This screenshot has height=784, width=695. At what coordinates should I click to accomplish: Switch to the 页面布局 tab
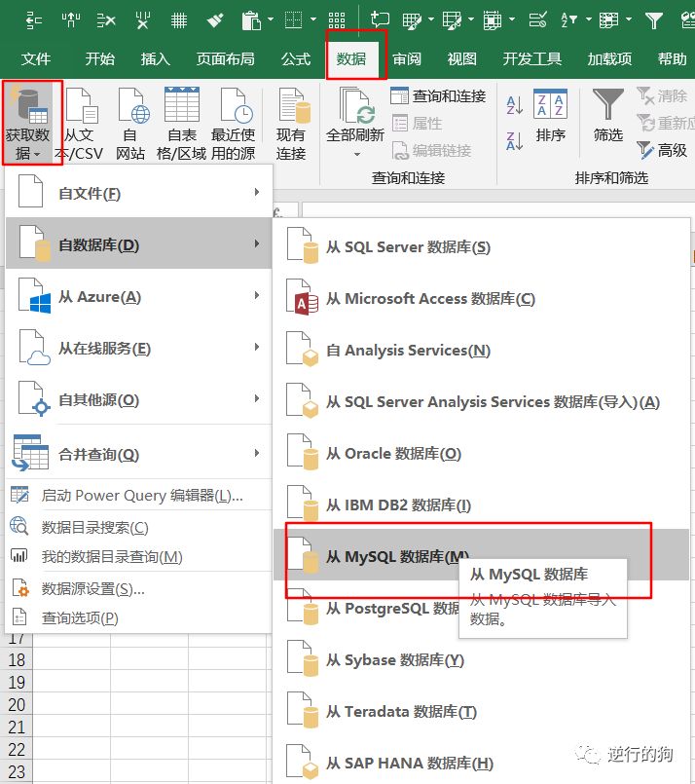coord(225,59)
